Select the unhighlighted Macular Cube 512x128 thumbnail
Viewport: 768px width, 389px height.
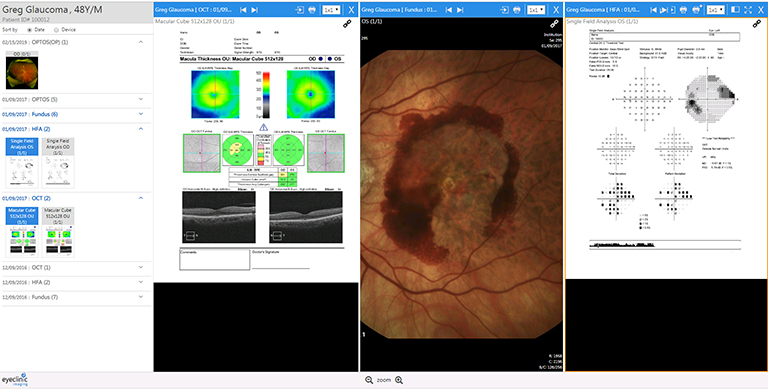58,232
